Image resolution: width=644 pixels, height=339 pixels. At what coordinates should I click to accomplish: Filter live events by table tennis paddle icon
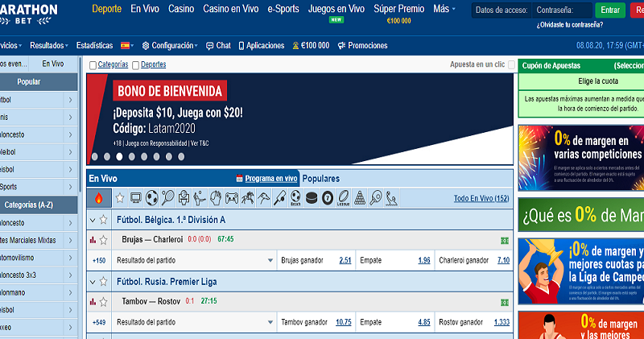click(x=376, y=198)
